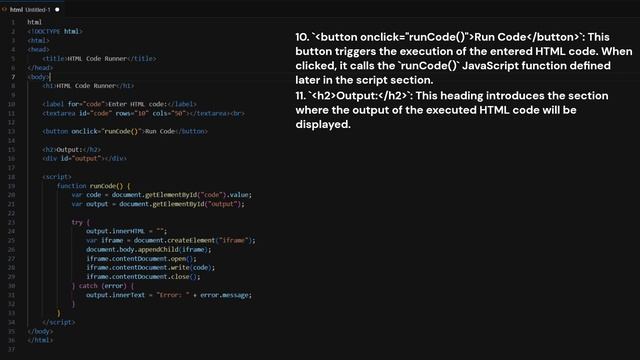This screenshot has width=640, height=360.
Task: Click the '} catch (error) {' line
Action: click(x=103, y=286)
